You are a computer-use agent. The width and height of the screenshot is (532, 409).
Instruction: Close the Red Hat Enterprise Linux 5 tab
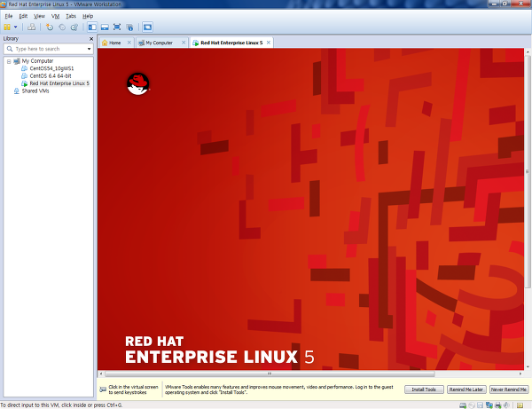click(x=269, y=43)
